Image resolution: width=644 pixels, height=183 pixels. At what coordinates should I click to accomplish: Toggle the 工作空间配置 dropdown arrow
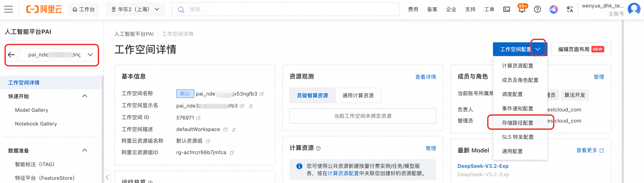point(538,49)
